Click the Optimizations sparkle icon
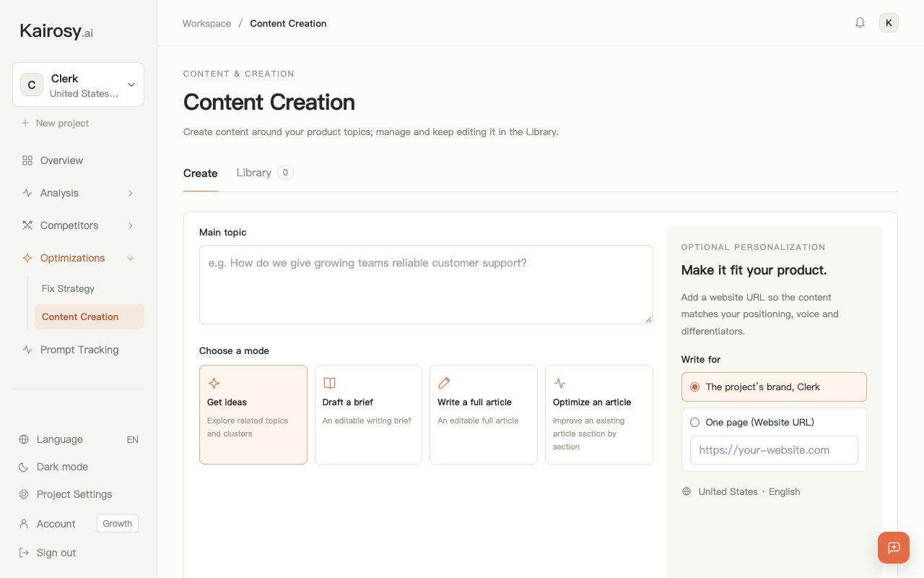This screenshot has width=924, height=578. click(x=27, y=258)
